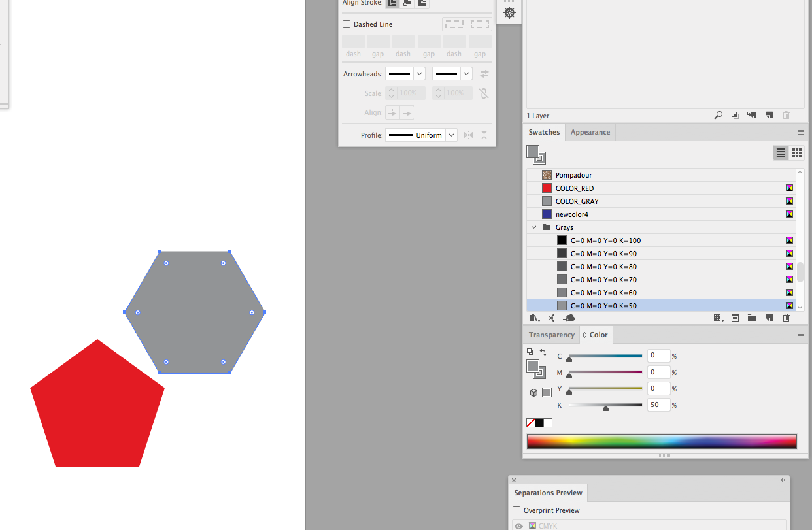
Task: Click the color spectrum bar
Action: pos(662,441)
